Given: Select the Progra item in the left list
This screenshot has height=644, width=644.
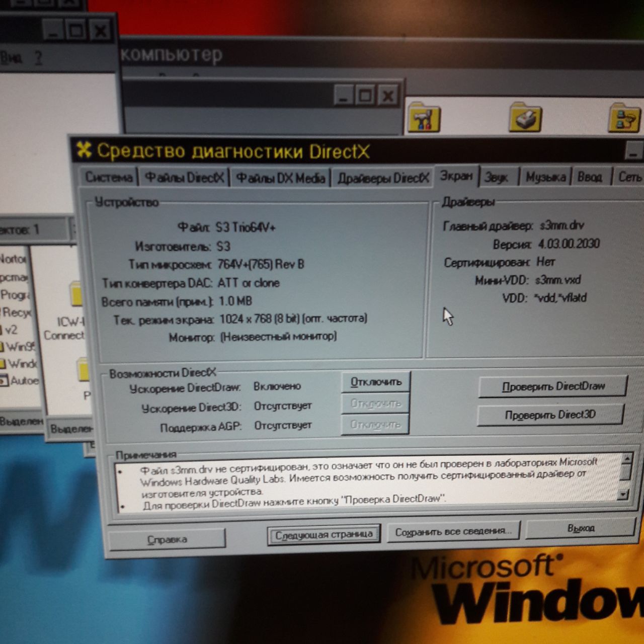Looking at the screenshot, I should pyautogui.click(x=15, y=295).
